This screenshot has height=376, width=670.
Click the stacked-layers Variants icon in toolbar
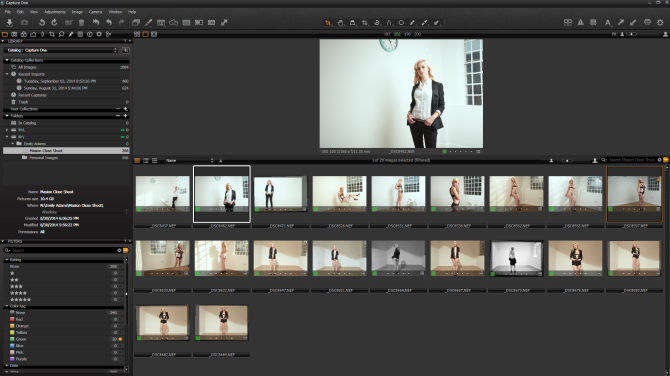click(x=136, y=23)
